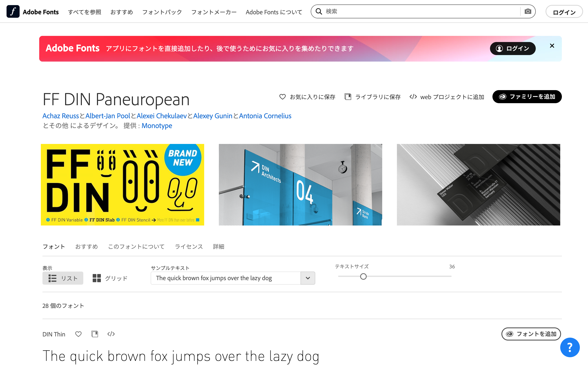The width and height of the screenshot is (588, 367).
Task: Open the blue help question mark
Action: [570, 347]
